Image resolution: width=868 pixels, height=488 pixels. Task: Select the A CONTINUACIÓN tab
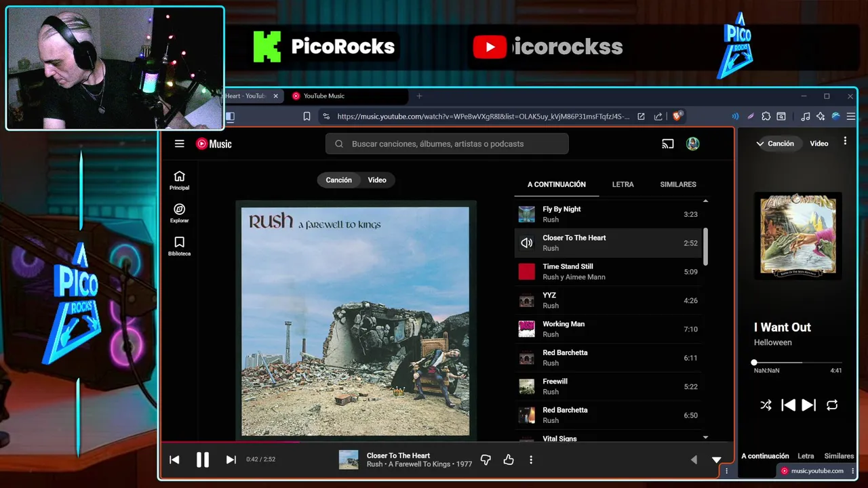(557, 184)
